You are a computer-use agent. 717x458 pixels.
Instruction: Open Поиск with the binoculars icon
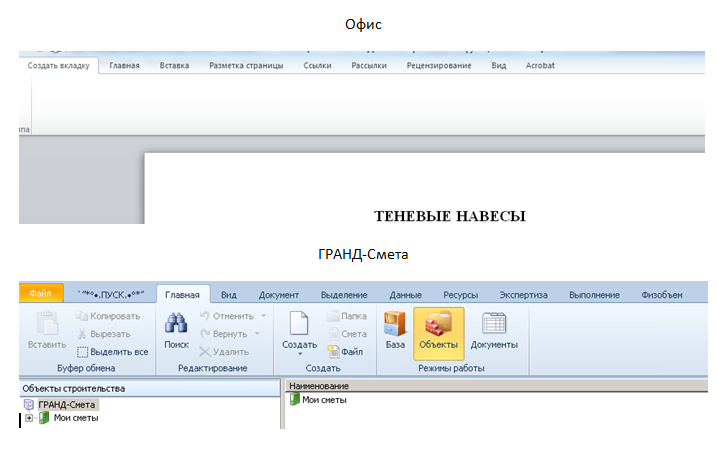(176, 323)
